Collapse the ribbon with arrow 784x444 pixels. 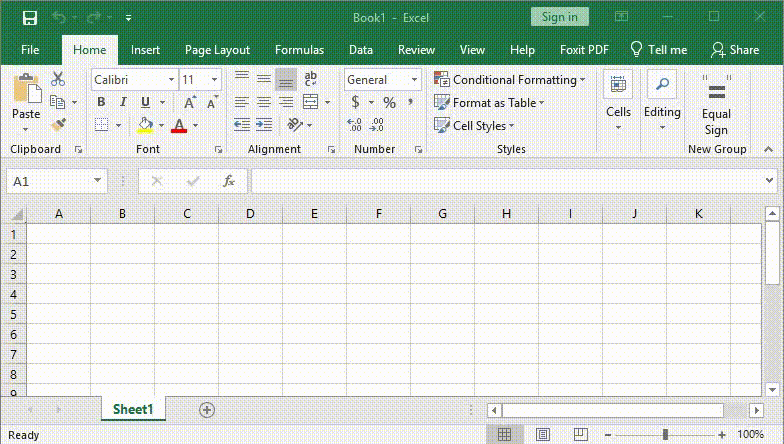[x=768, y=150]
